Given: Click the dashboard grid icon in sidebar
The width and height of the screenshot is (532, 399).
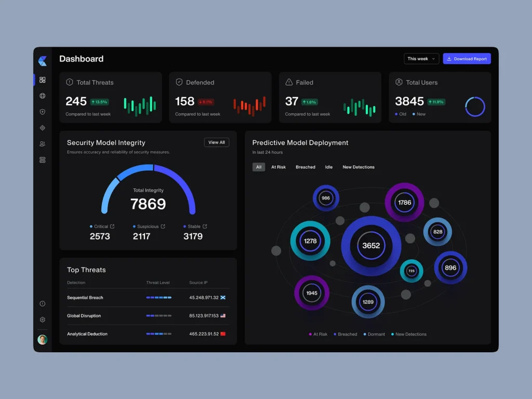Looking at the screenshot, I should pos(43,80).
